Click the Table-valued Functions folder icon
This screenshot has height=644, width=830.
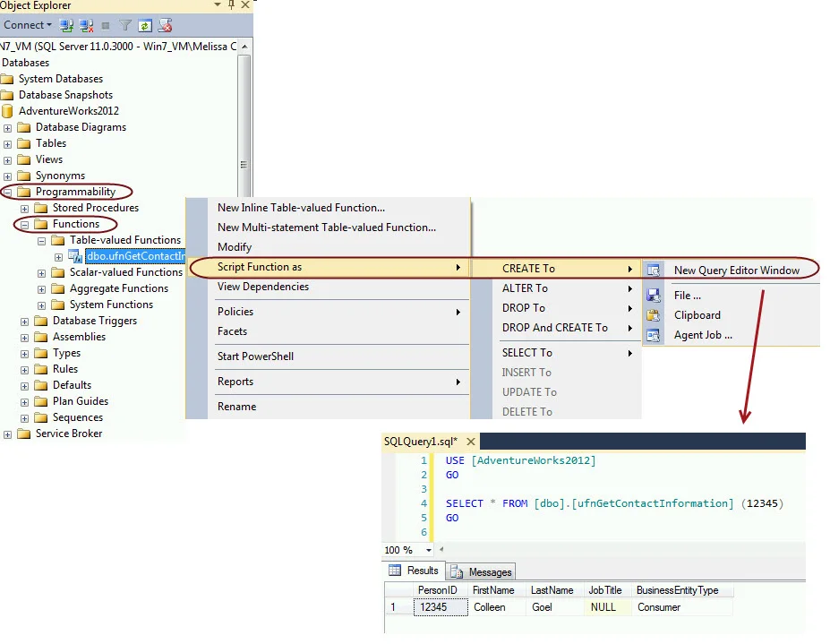[x=57, y=240]
